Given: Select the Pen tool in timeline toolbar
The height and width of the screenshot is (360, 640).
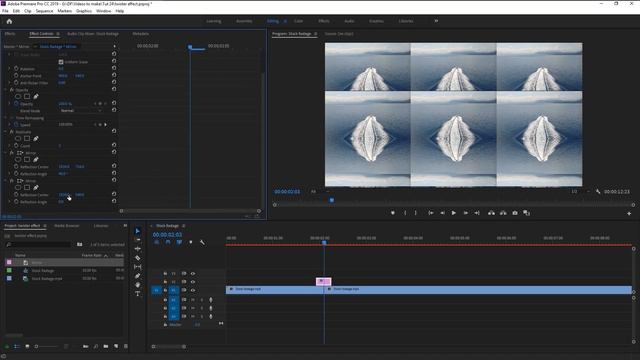Looking at the screenshot, I should pyautogui.click(x=138, y=276).
